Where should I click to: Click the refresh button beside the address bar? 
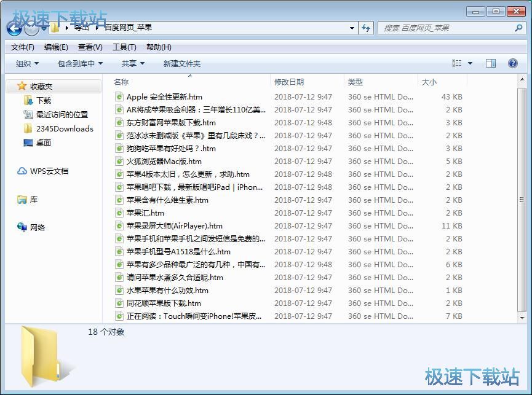click(x=366, y=28)
